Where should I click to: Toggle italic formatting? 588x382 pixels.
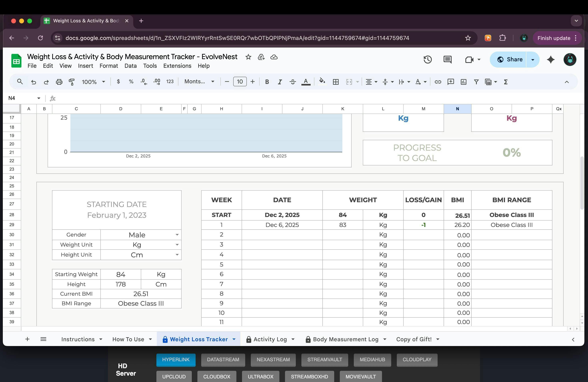pyautogui.click(x=279, y=82)
